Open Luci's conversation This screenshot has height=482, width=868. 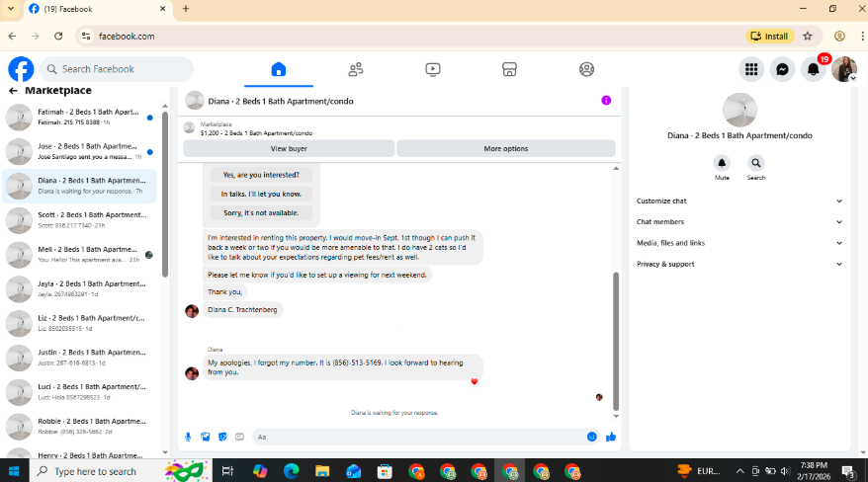[80, 392]
